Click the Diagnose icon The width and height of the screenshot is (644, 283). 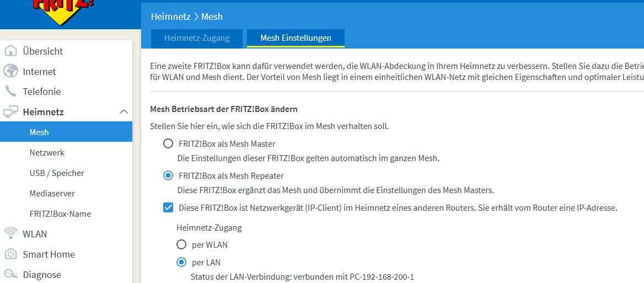click(10, 274)
